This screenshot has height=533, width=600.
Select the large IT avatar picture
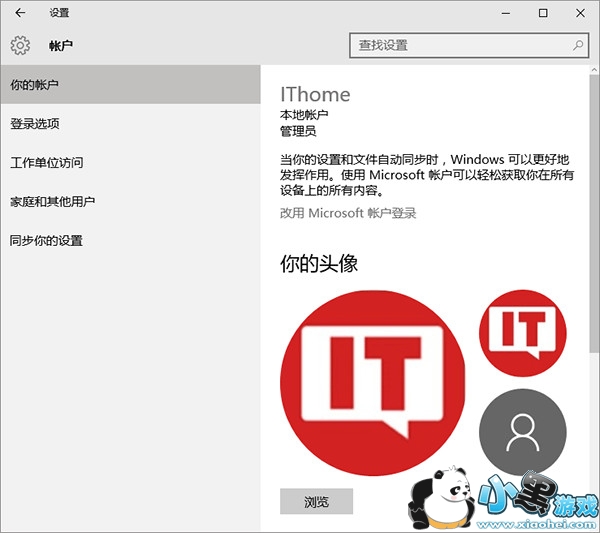click(x=372, y=383)
